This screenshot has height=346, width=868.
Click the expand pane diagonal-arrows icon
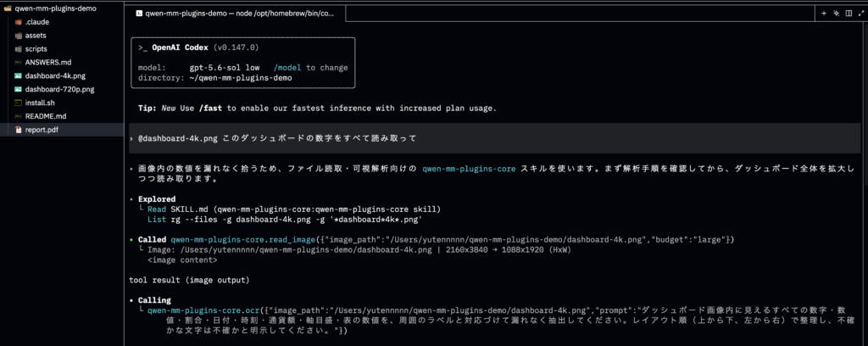click(x=860, y=14)
